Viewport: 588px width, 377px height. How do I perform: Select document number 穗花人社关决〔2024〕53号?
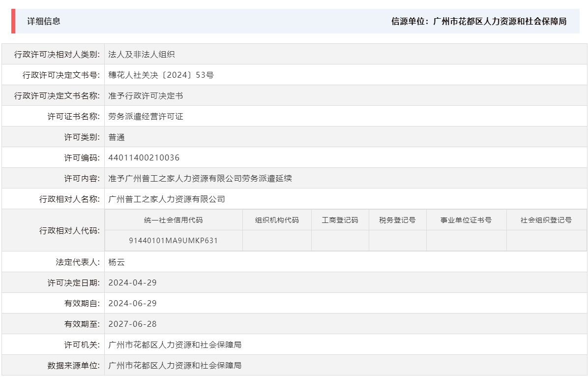pyautogui.click(x=161, y=75)
